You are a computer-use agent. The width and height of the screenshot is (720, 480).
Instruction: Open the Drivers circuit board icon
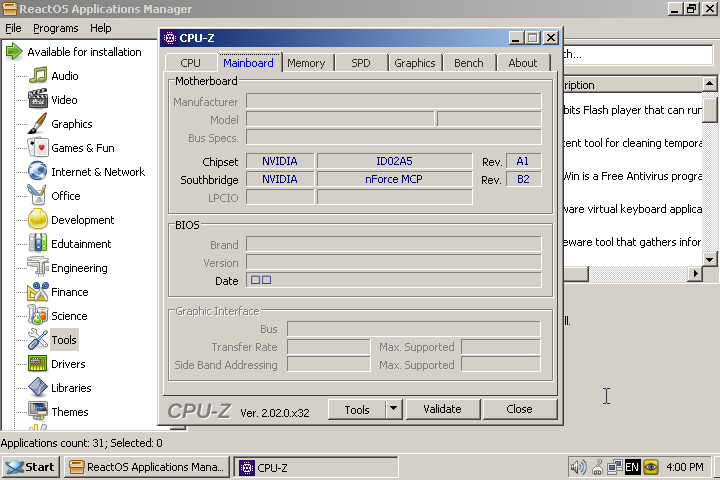coord(38,363)
